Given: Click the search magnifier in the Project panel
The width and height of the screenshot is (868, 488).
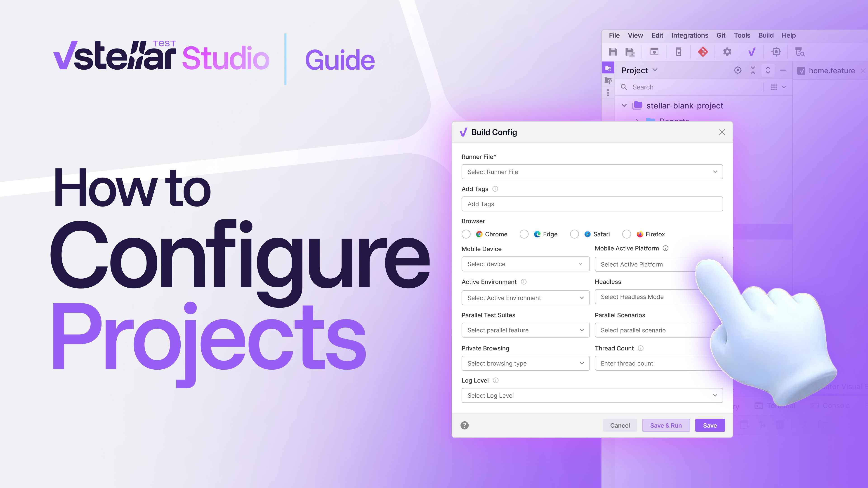Looking at the screenshot, I should [x=624, y=87].
